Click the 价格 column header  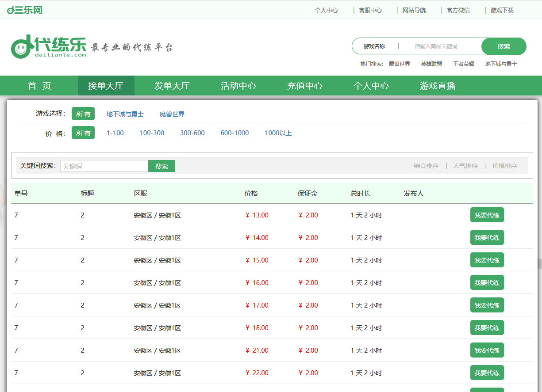[x=251, y=194]
